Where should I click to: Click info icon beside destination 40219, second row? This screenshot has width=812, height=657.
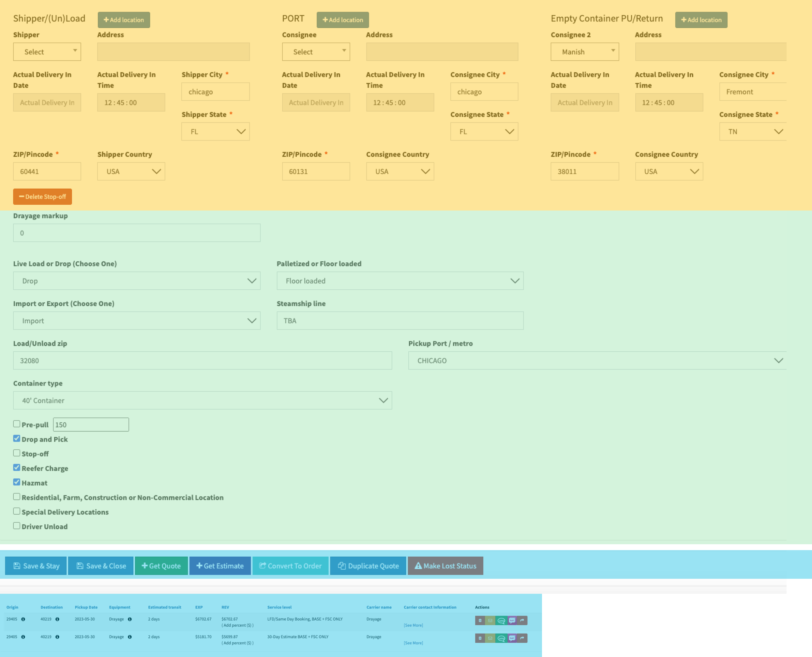(x=57, y=637)
